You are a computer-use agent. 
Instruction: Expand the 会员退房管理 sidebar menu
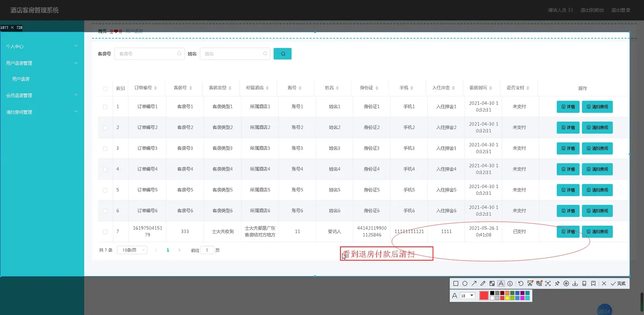coord(42,95)
